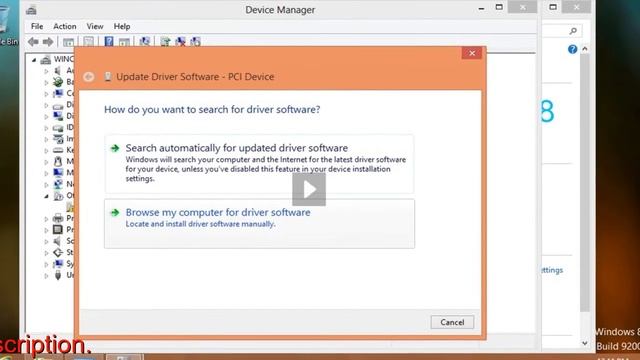Select the unknown device under Other devices
Viewport: 640px width, 360px height.
[70, 207]
